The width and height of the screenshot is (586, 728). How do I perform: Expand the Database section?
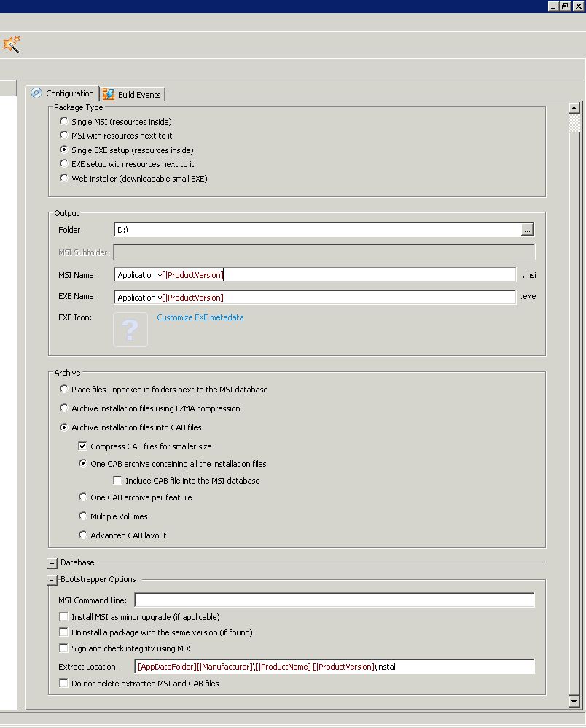[52, 563]
